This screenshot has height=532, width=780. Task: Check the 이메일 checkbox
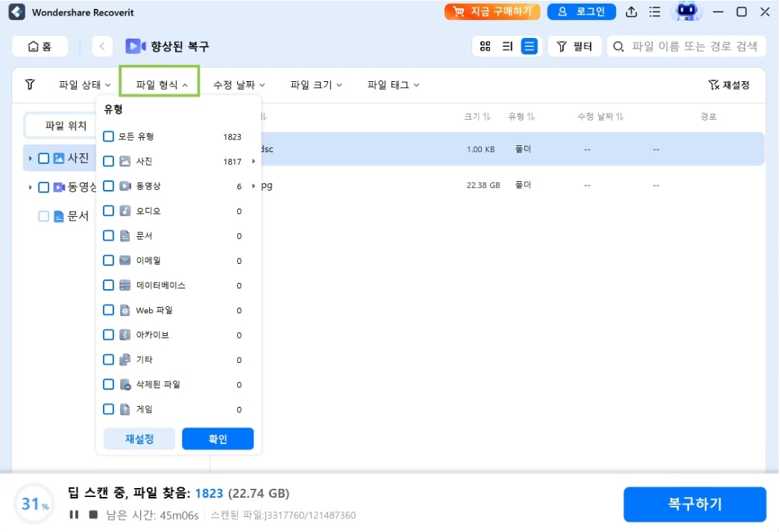108,260
